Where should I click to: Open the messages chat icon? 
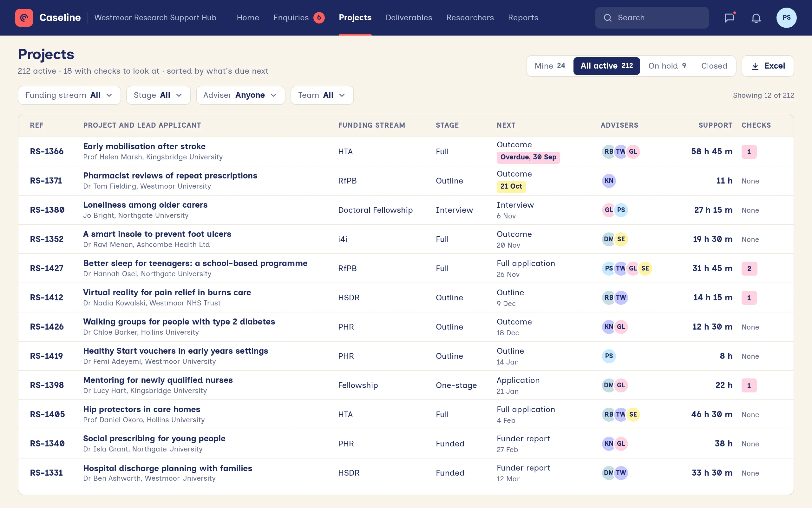pyautogui.click(x=730, y=17)
